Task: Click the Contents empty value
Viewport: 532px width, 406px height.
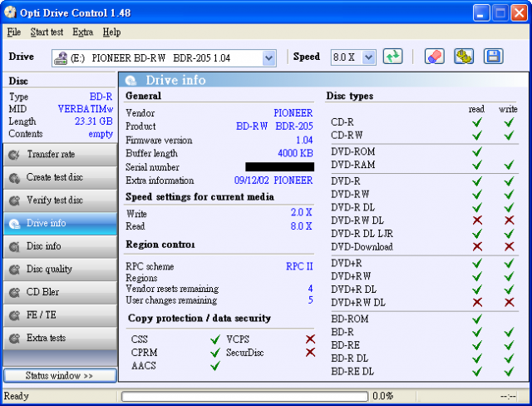Action: [x=101, y=134]
